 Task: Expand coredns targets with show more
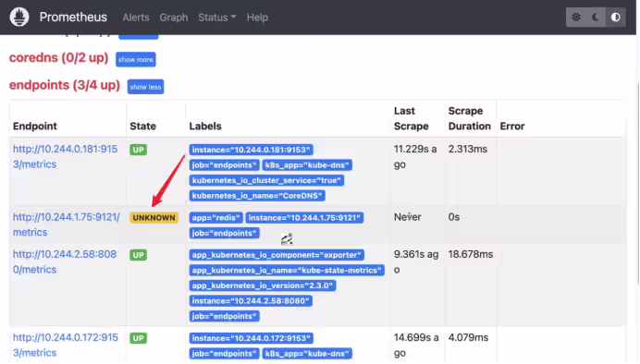136,59
